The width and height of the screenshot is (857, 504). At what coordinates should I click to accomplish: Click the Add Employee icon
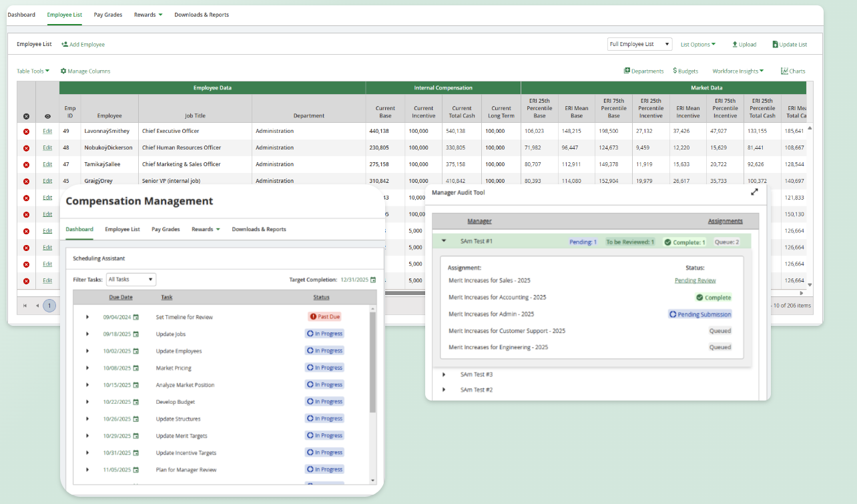point(65,45)
